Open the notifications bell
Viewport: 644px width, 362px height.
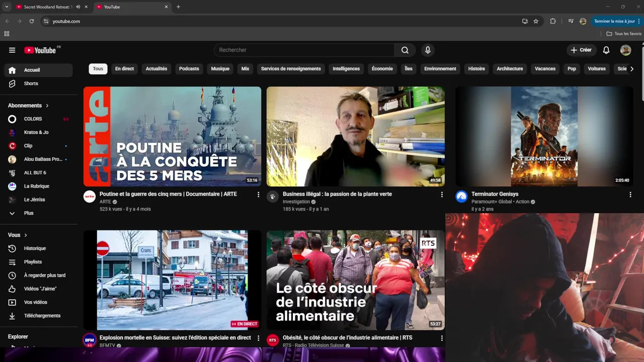pos(606,50)
